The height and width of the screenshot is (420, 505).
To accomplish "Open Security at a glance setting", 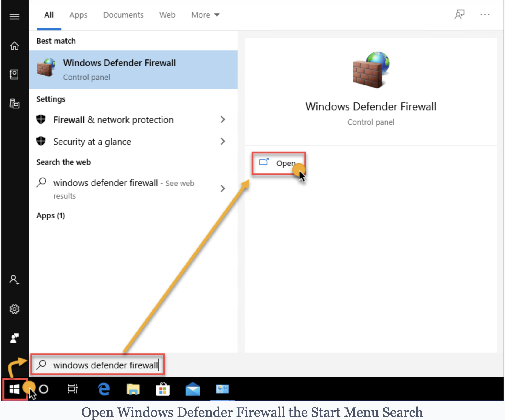I will (133, 142).
